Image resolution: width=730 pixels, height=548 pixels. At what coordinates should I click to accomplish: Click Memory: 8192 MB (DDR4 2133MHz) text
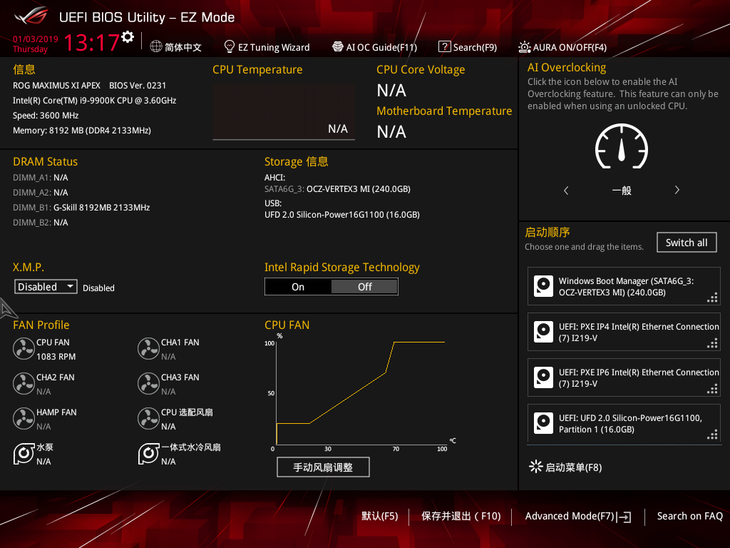(x=82, y=130)
